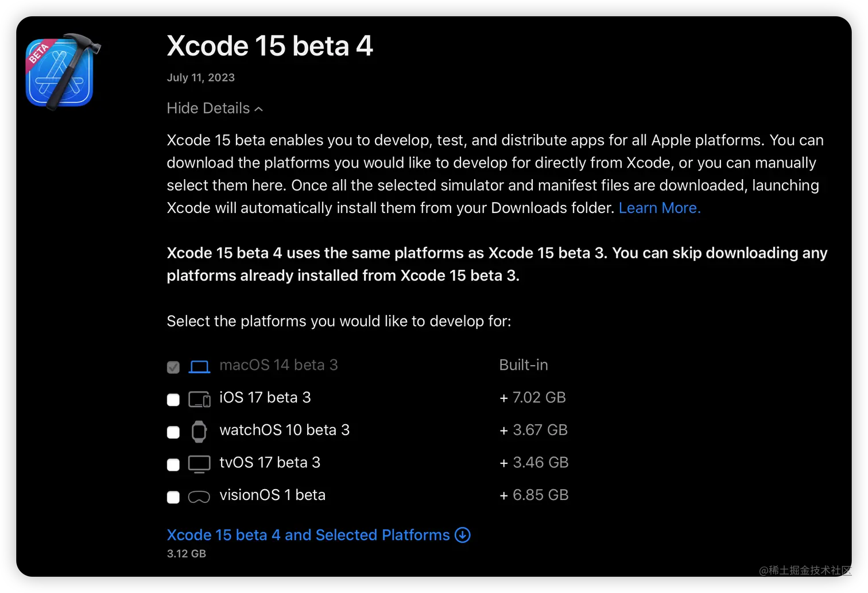The width and height of the screenshot is (868, 593).
Task: Click the circular download arrow icon
Action: 463,535
